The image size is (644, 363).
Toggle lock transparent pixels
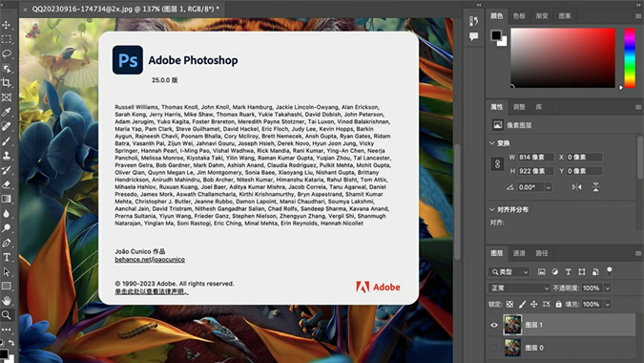click(x=509, y=304)
